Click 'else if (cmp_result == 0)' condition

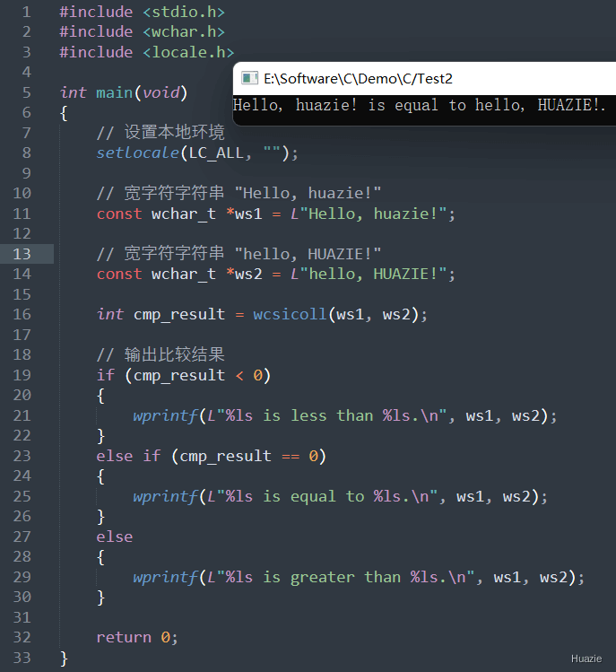point(212,456)
